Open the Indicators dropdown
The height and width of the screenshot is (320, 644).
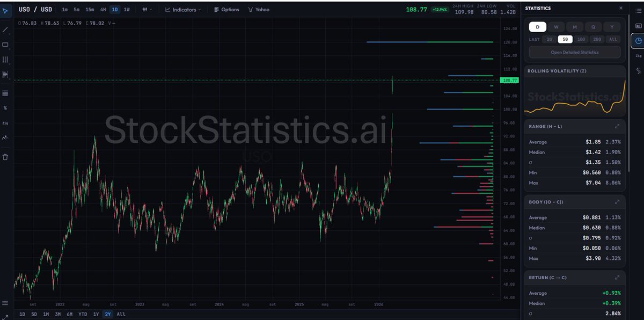pyautogui.click(x=184, y=10)
